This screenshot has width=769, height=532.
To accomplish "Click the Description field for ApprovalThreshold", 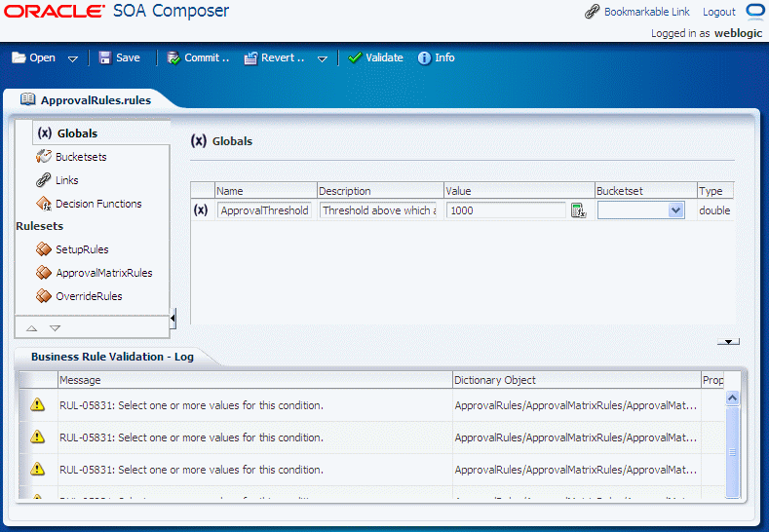I will tap(379, 210).
